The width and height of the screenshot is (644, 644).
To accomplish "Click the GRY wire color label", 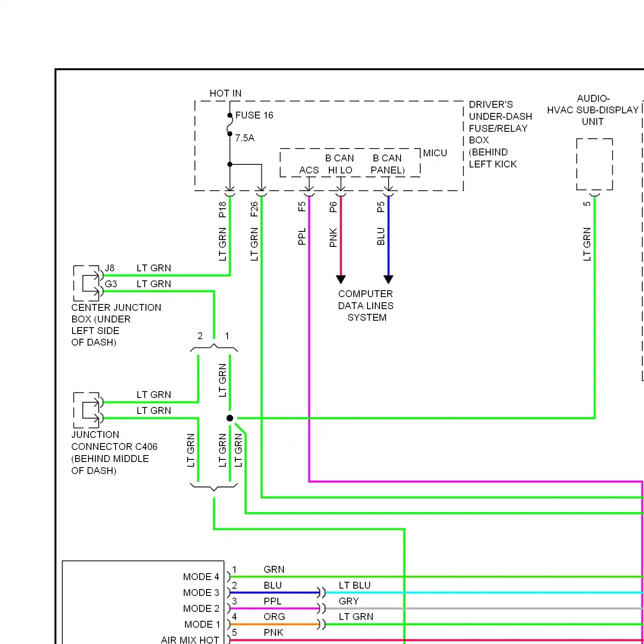I will pyautogui.click(x=349, y=601).
